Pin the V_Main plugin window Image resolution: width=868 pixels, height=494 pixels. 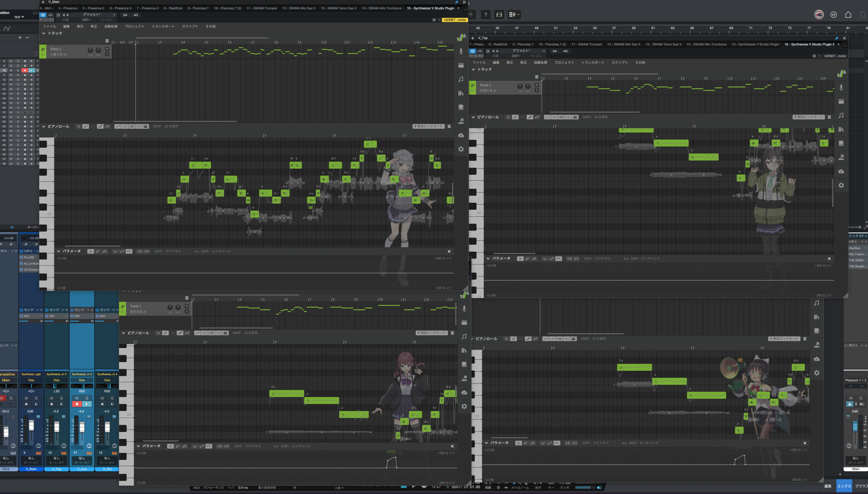(x=456, y=2)
